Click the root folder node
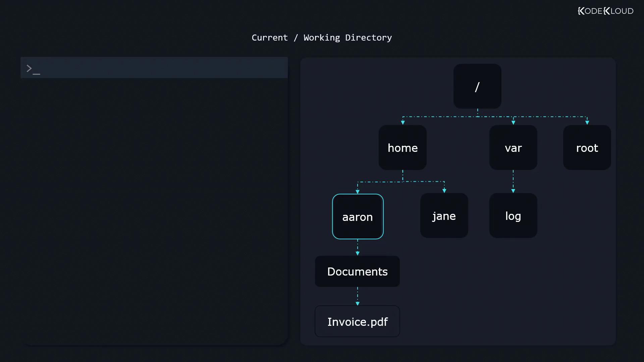Screen dimensions: 644x362 coord(587,148)
